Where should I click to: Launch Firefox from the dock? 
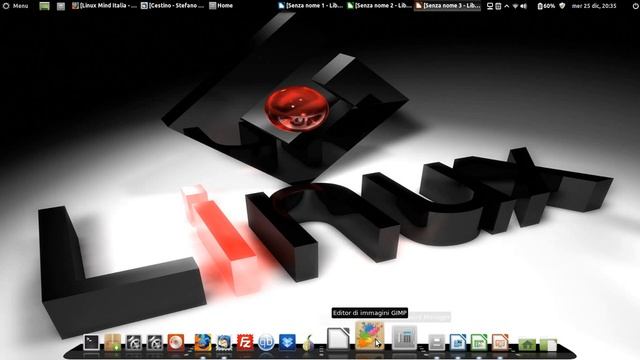click(202, 342)
